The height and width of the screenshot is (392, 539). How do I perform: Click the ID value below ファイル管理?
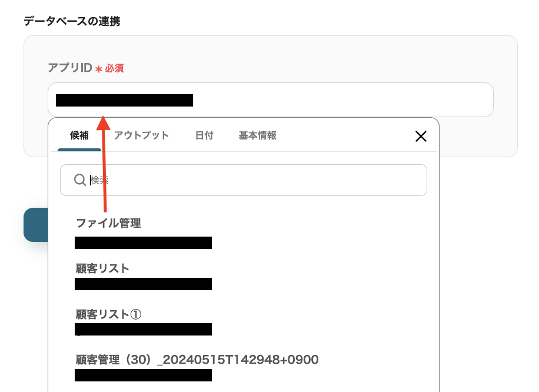(143, 242)
